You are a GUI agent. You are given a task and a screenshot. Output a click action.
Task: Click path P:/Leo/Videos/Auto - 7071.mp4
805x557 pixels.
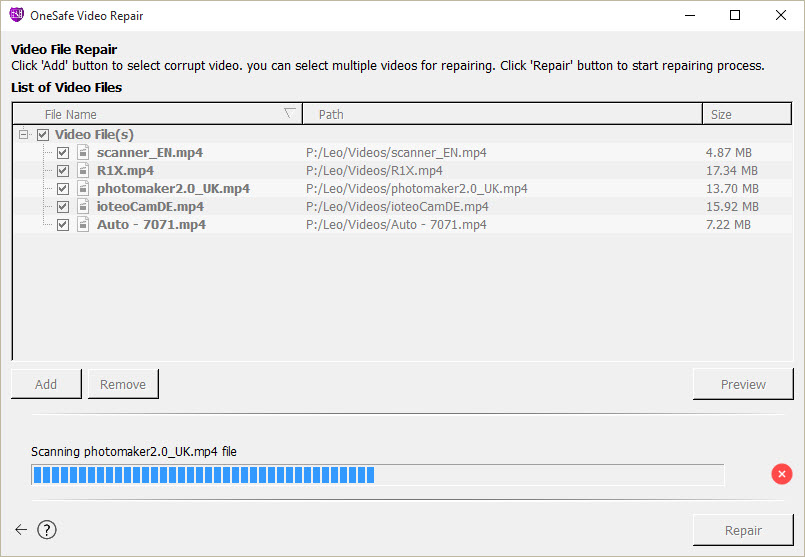pos(396,224)
